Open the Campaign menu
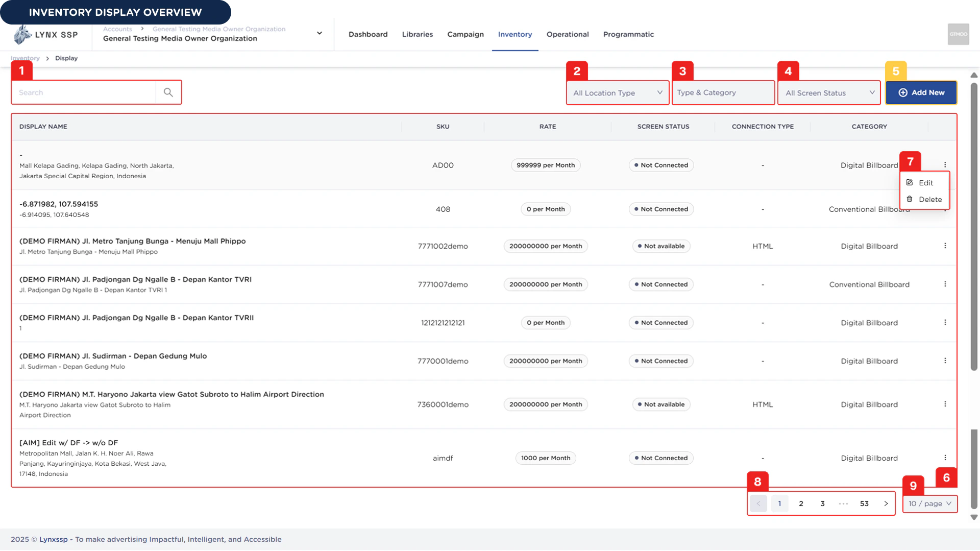The width and height of the screenshot is (980, 551). click(465, 34)
